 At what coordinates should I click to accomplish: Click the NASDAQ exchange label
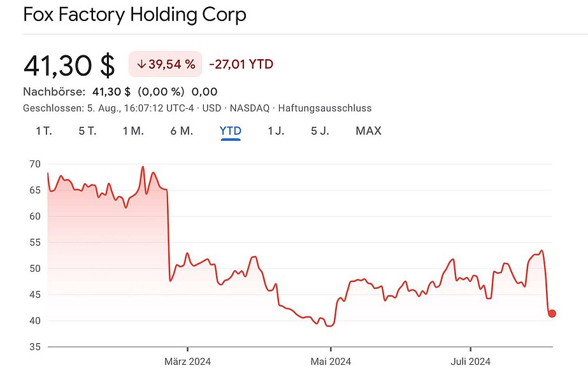pyautogui.click(x=249, y=108)
